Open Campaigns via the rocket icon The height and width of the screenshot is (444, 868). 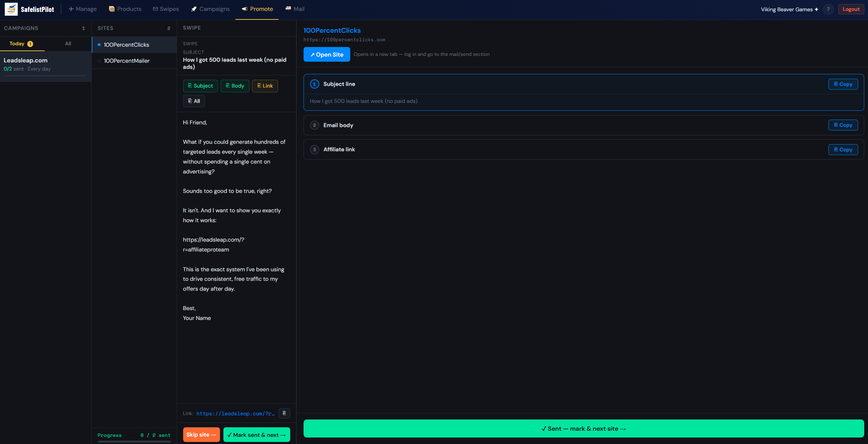194,9
